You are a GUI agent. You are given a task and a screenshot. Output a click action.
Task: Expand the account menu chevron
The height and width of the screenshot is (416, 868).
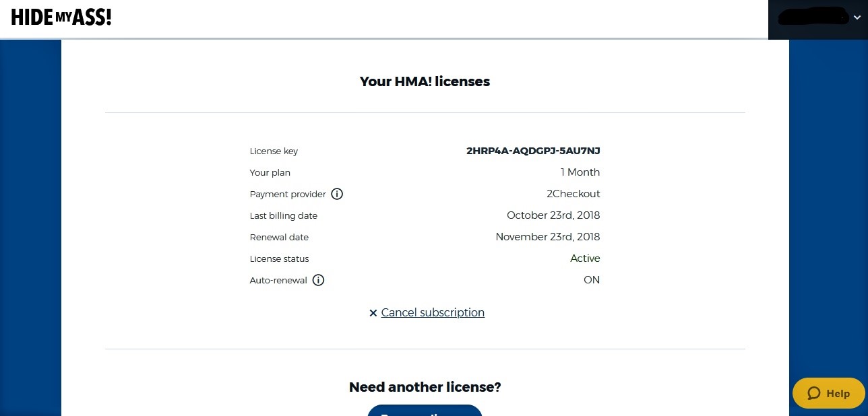click(x=857, y=18)
